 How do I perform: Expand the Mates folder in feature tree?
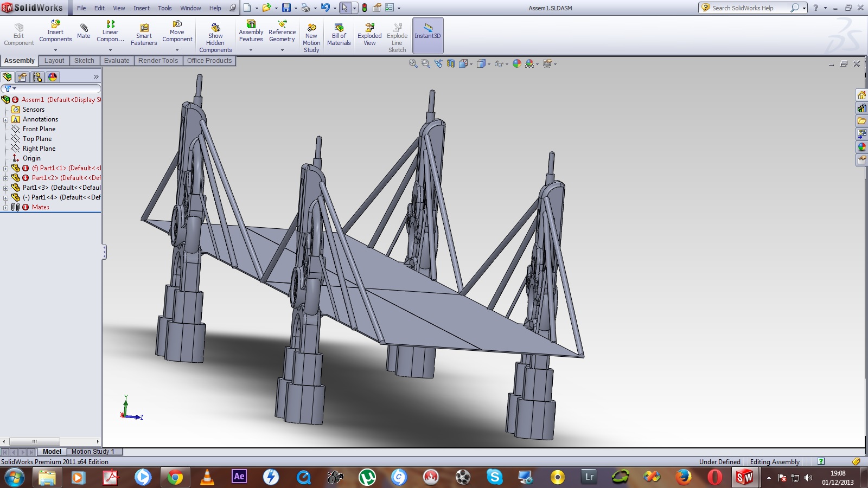click(6, 208)
